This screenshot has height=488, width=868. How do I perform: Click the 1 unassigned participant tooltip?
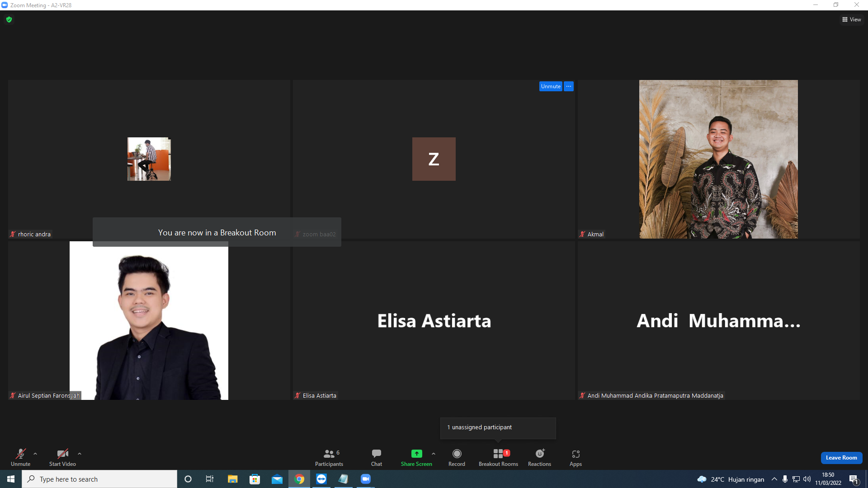(498, 427)
